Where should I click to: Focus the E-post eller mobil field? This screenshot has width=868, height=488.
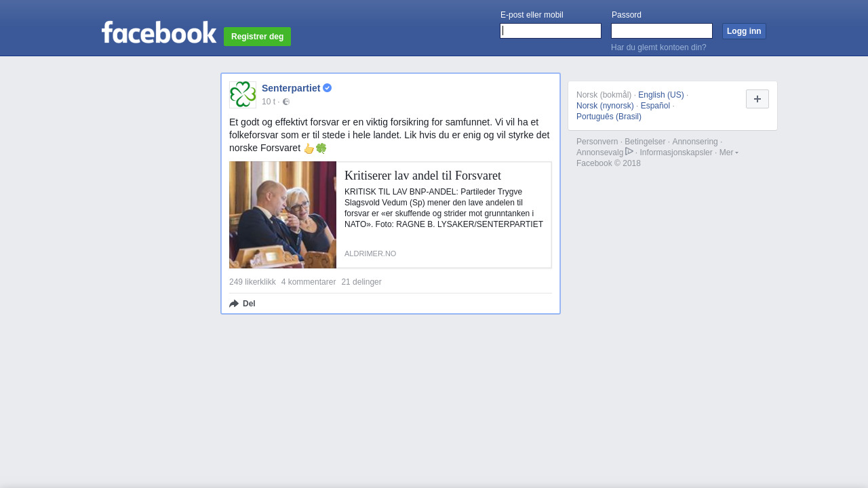[551, 31]
